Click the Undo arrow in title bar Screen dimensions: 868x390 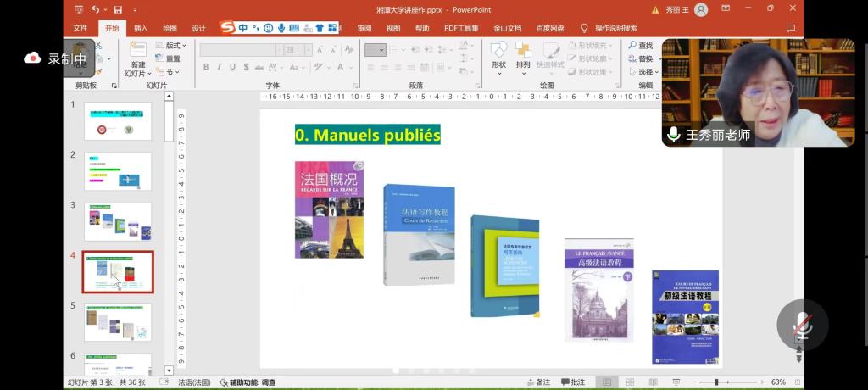coord(96,9)
